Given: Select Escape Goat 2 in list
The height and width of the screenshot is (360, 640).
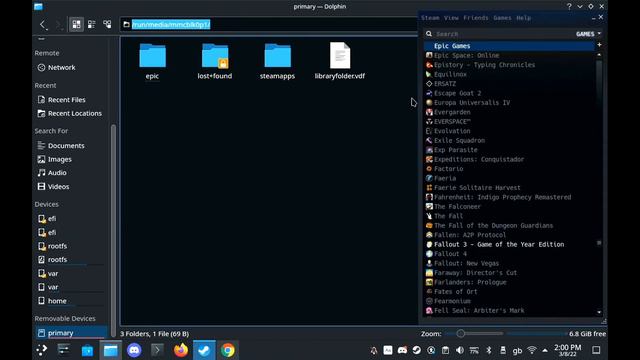Looking at the screenshot, I should pos(457,93).
